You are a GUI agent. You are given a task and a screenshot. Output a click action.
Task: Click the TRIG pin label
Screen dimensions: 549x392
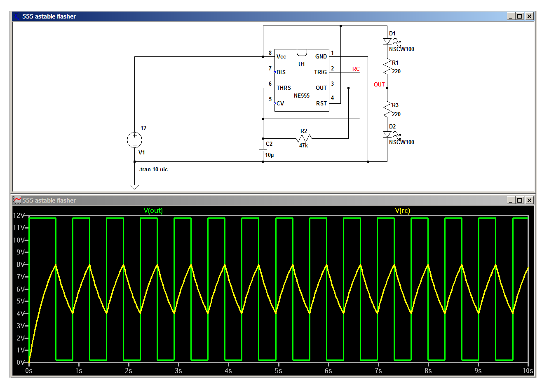(320, 72)
